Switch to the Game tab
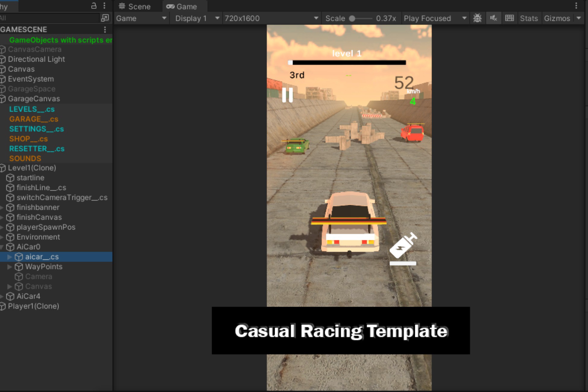Image resolution: width=588 pixels, height=392 pixels. click(x=184, y=6)
